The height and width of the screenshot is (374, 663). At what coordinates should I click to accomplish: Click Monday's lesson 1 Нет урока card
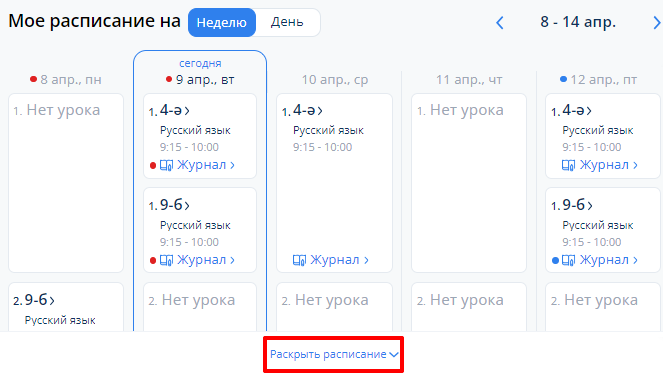[x=66, y=183]
